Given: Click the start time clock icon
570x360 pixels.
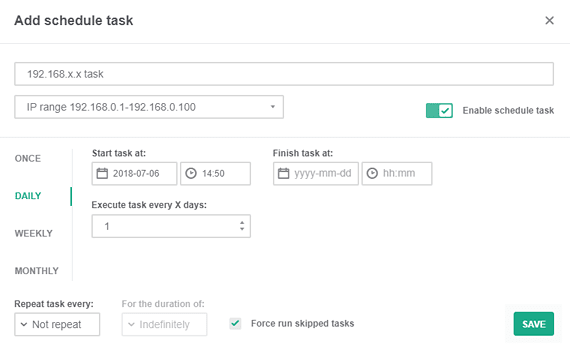Looking at the screenshot, I should [191, 173].
